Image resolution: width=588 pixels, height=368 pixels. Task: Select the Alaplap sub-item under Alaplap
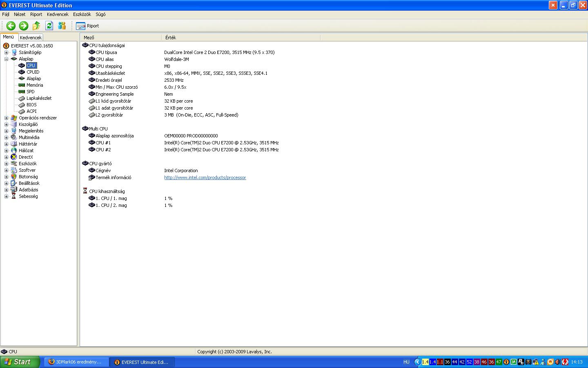(34, 79)
